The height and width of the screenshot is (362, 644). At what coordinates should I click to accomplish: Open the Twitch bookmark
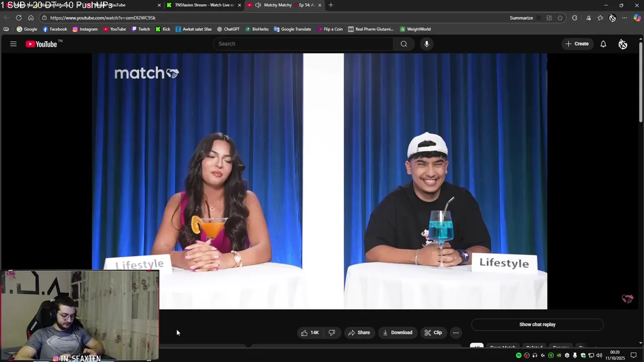[x=141, y=29]
